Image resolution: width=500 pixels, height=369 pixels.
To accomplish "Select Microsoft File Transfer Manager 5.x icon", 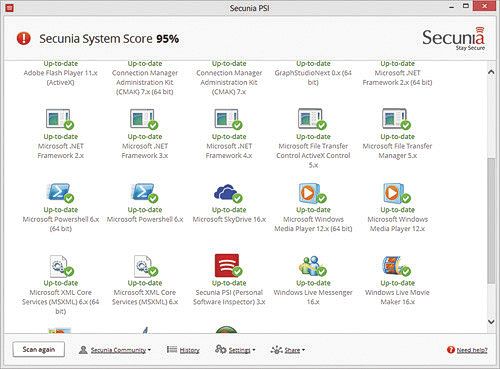I will [397, 119].
